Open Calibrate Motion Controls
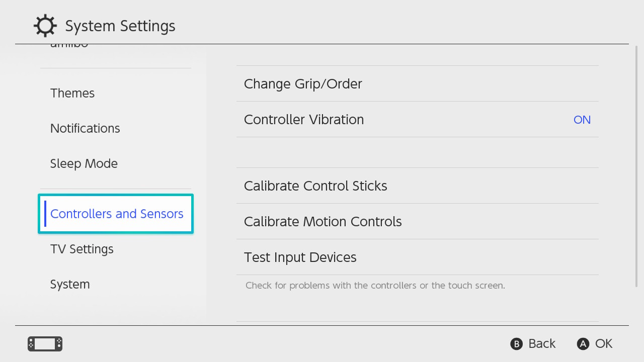This screenshot has width=644, height=362. coord(323,222)
